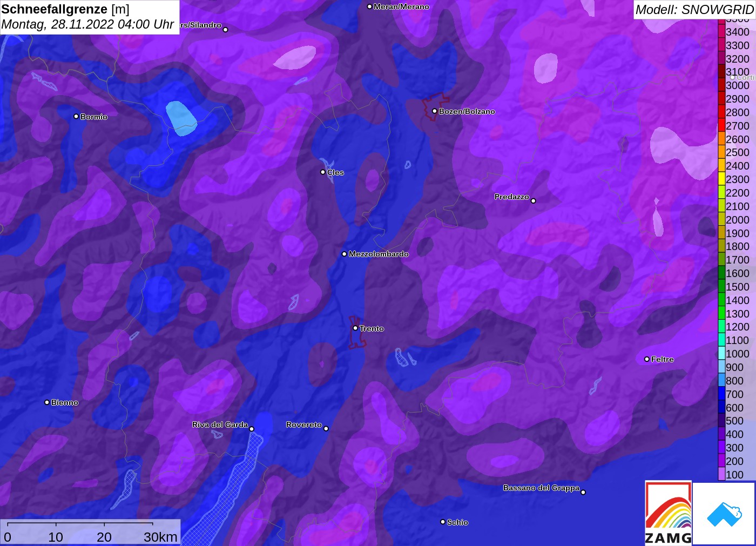Pick the 100 m legend color
The image size is (756, 546).
tap(721, 475)
